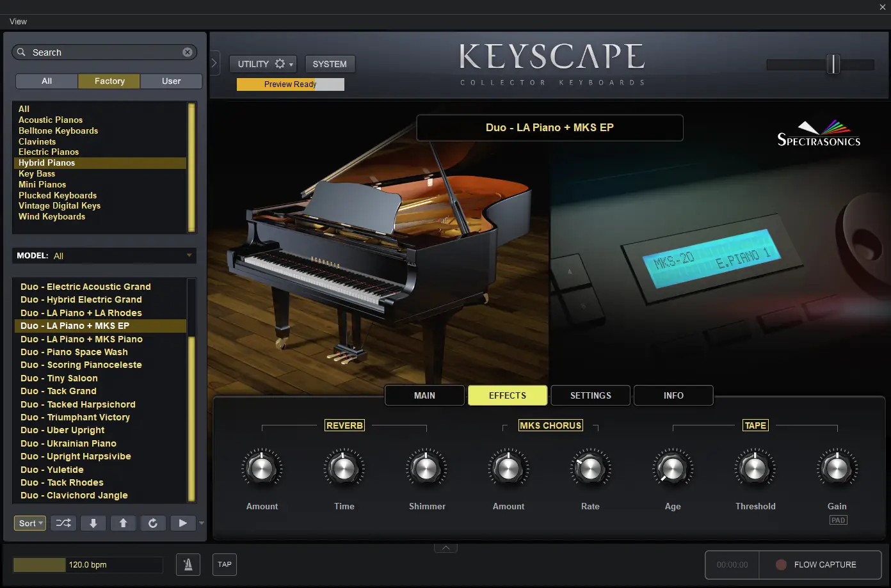Select the down-arrow next patch icon
The image size is (891, 588).
tap(93, 523)
